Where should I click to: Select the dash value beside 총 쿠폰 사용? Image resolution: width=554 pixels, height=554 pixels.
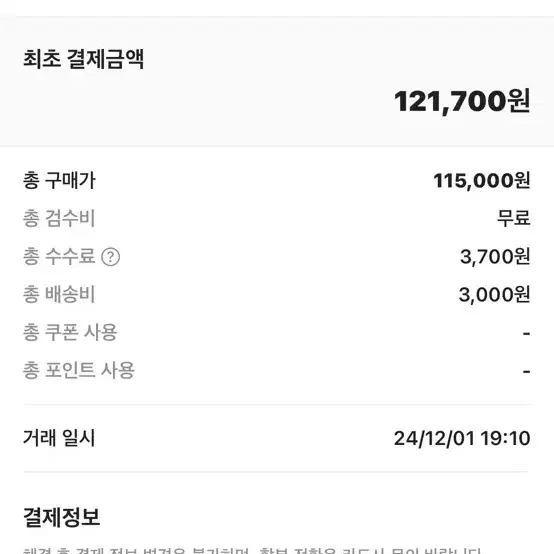526,333
